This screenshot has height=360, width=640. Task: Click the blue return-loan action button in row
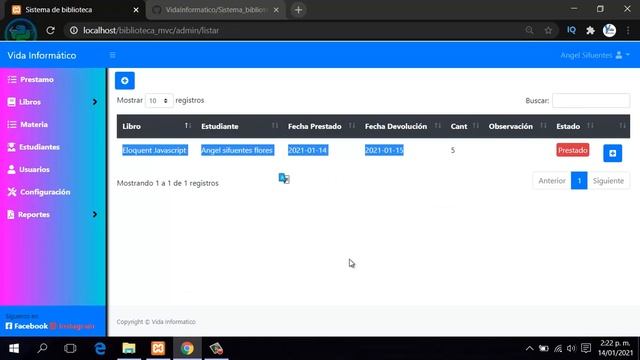click(x=613, y=153)
